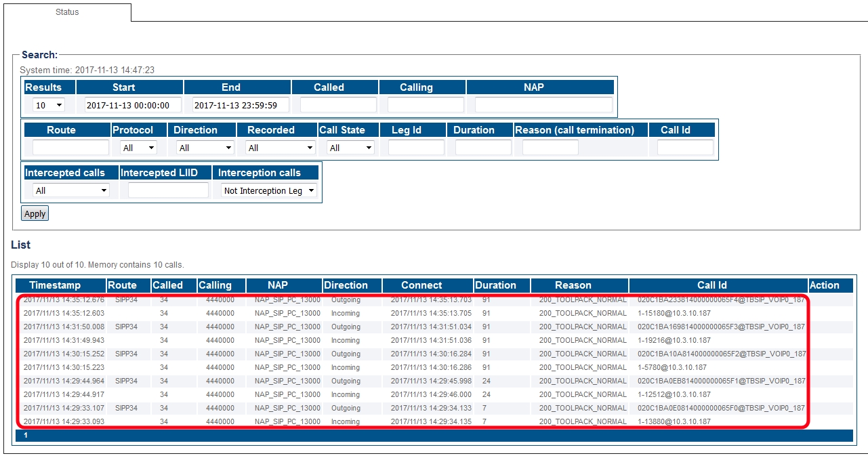
Task: Click the Start date input field
Action: pyautogui.click(x=133, y=105)
